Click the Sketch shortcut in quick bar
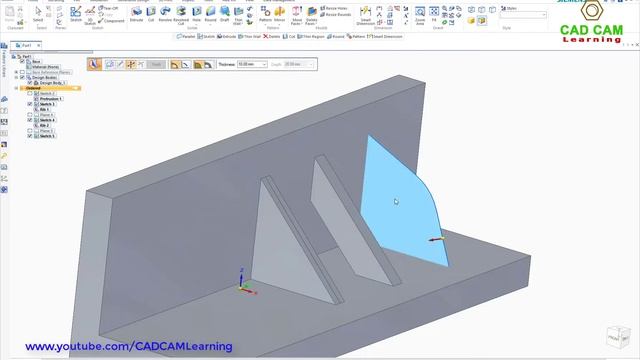640x360 pixels. click(x=206, y=36)
